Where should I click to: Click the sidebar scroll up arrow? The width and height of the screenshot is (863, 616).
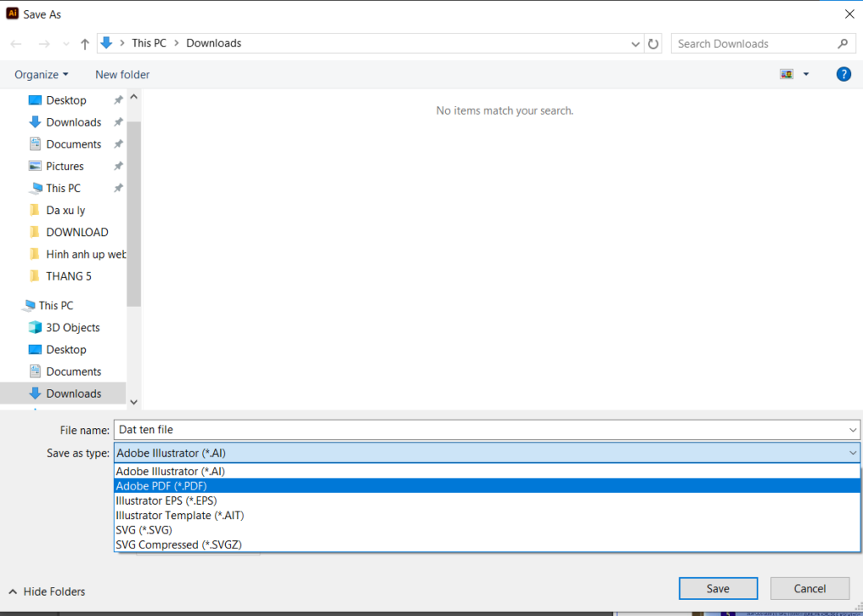(134, 97)
